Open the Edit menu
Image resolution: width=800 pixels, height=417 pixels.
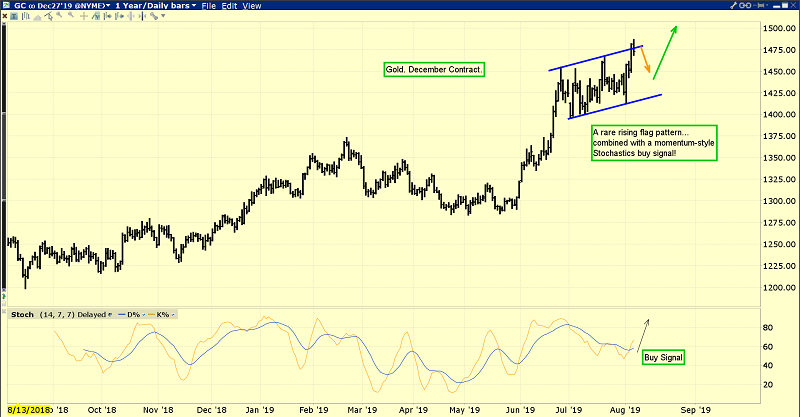(x=229, y=5)
